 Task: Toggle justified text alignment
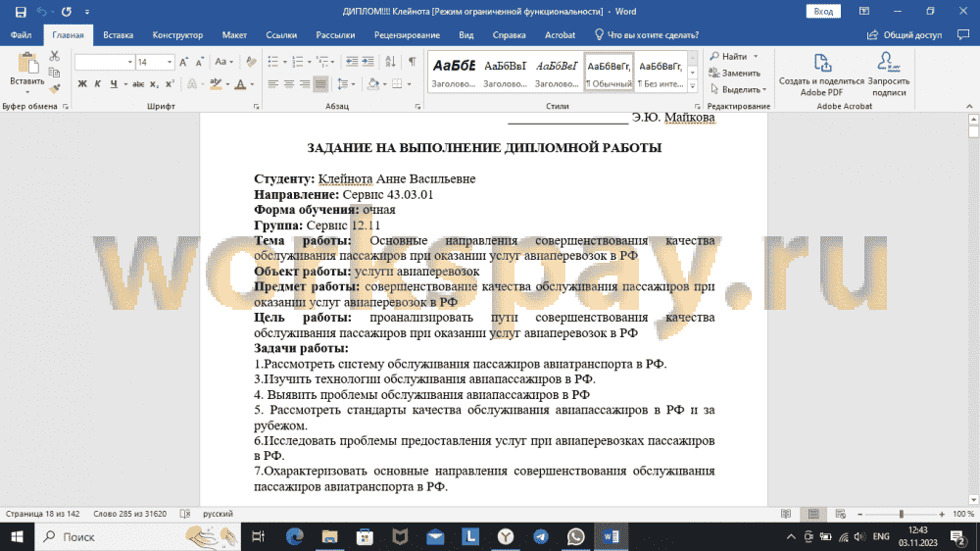point(320,83)
